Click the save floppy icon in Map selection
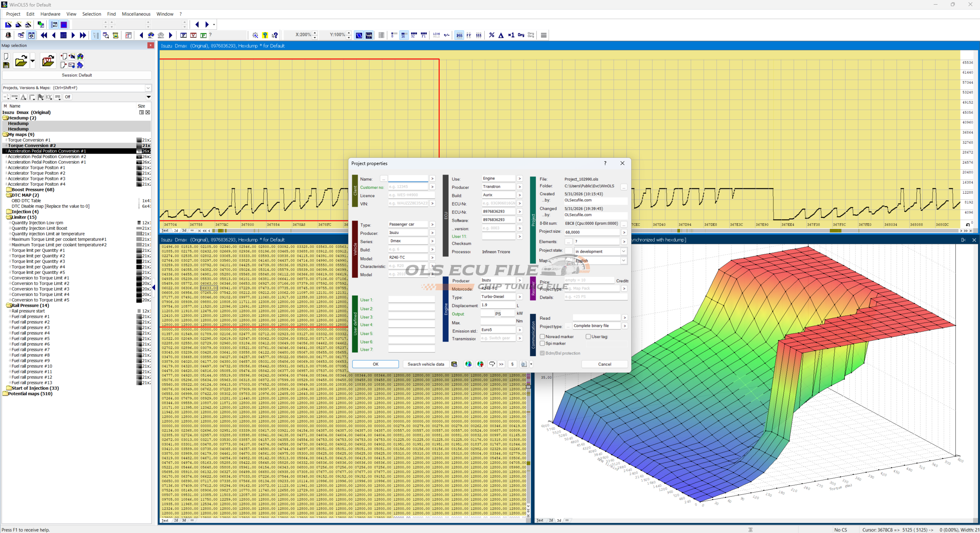The height and width of the screenshot is (533, 980). tap(6, 65)
